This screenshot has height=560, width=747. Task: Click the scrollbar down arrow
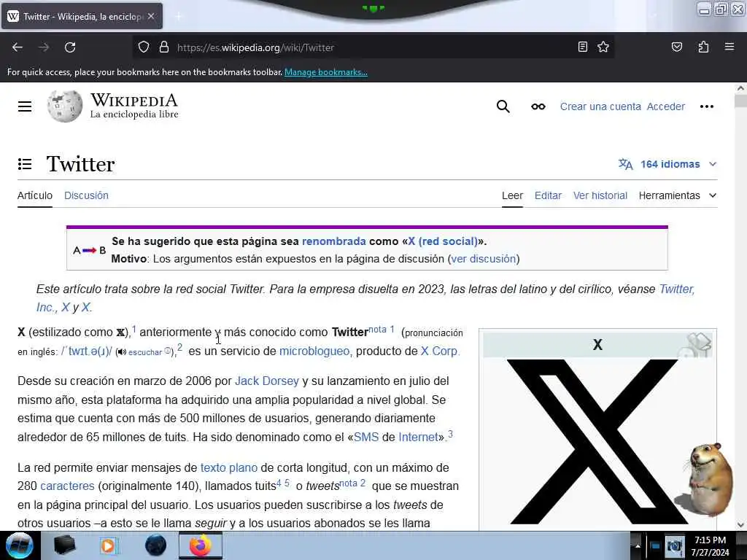coord(740,525)
